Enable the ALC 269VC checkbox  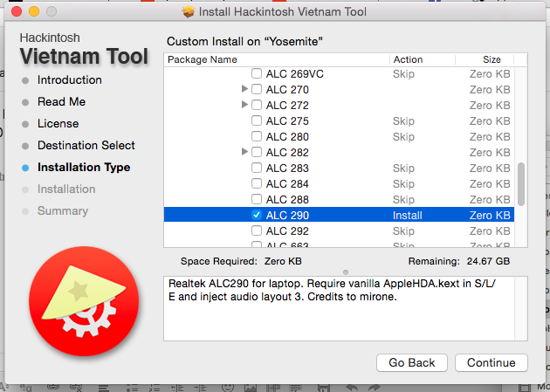(x=257, y=74)
